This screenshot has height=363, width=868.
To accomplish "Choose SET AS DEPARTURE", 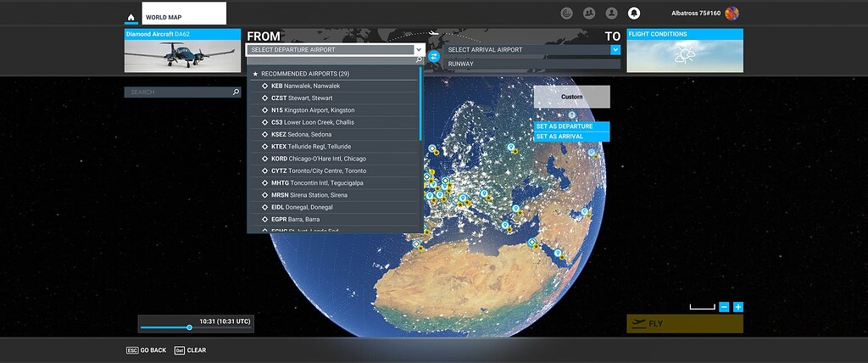I will coord(572,126).
